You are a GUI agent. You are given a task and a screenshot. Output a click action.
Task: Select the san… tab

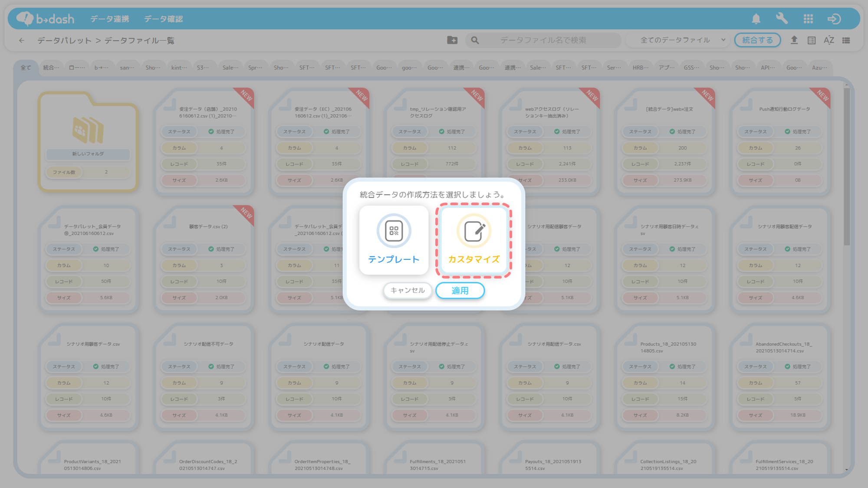127,68
